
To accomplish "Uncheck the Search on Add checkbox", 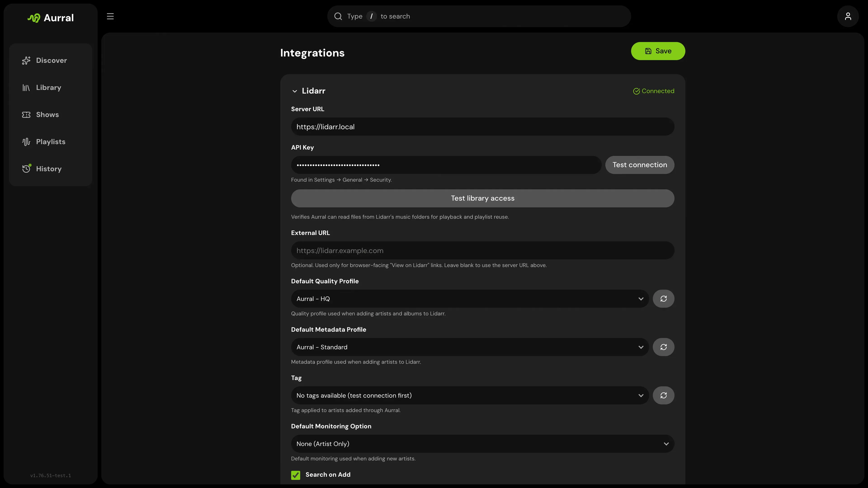I will tap(295, 475).
